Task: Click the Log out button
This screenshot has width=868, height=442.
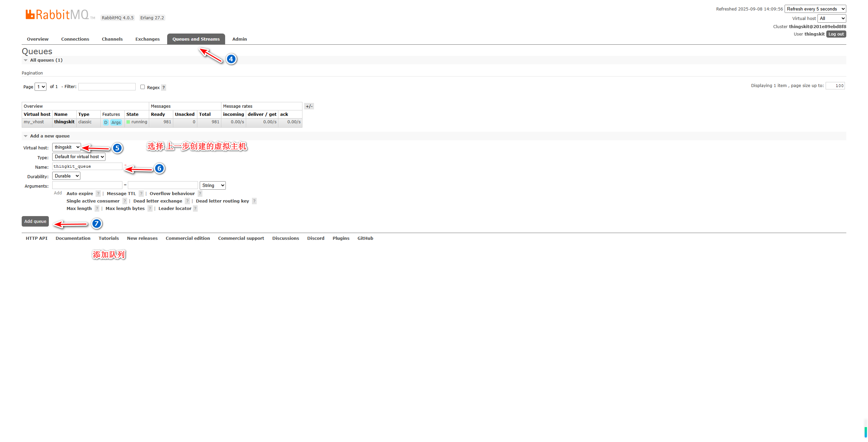Action: [x=836, y=34]
